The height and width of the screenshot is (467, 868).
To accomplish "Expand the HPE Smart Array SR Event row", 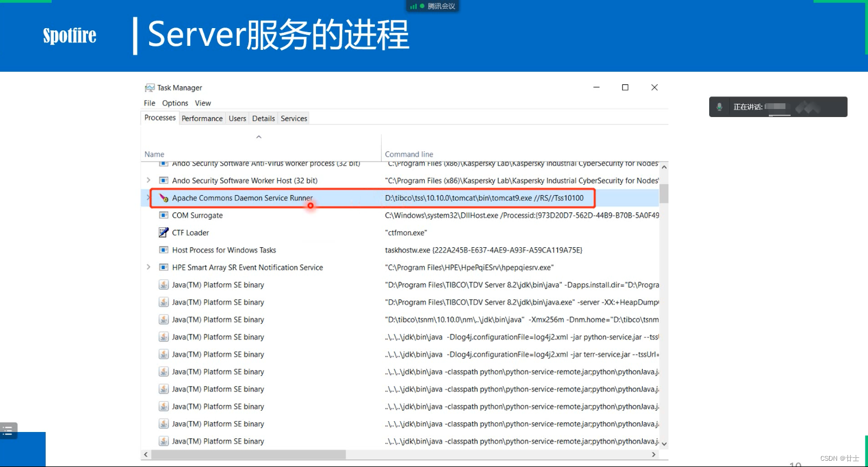I will tap(148, 267).
